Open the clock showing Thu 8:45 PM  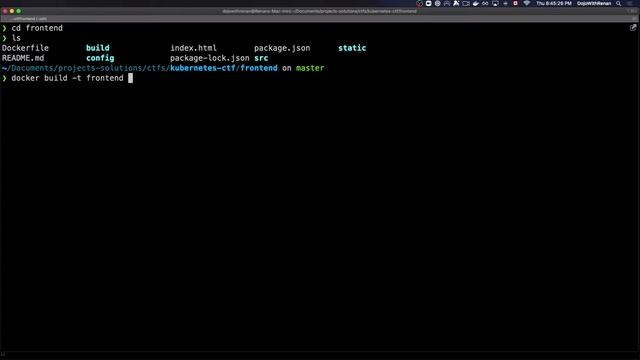(553, 3)
